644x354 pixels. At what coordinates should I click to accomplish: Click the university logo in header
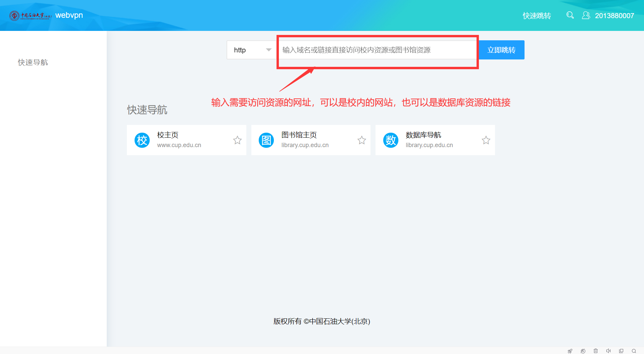(30, 15)
